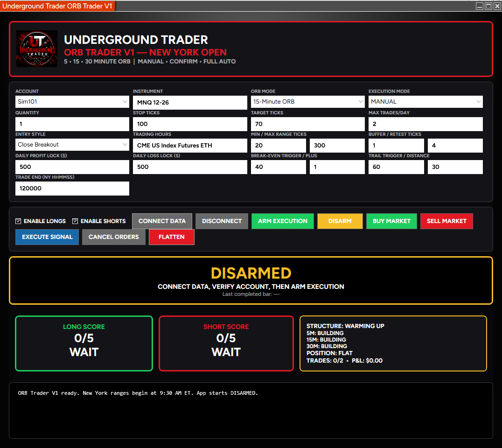This screenshot has height=448, width=502.
Task: Click the Instrument field showing MNQ 12-26
Action: pyautogui.click(x=190, y=103)
